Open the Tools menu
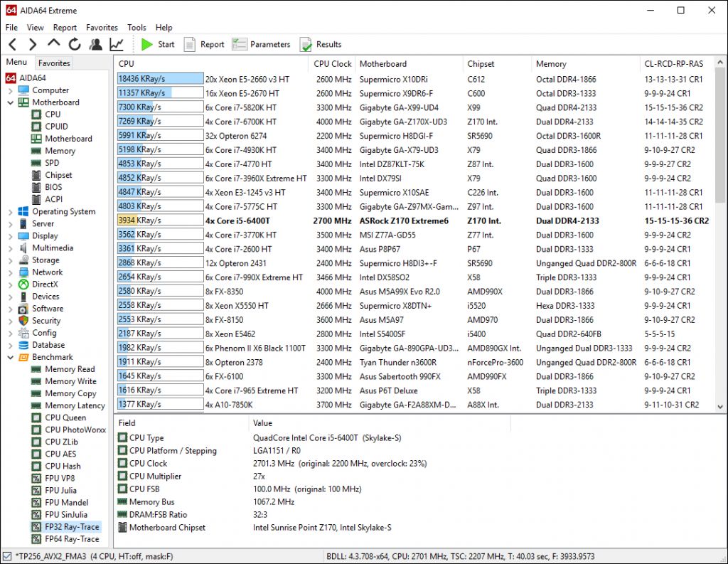Image resolution: width=728 pixels, height=564 pixels. point(136,28)
